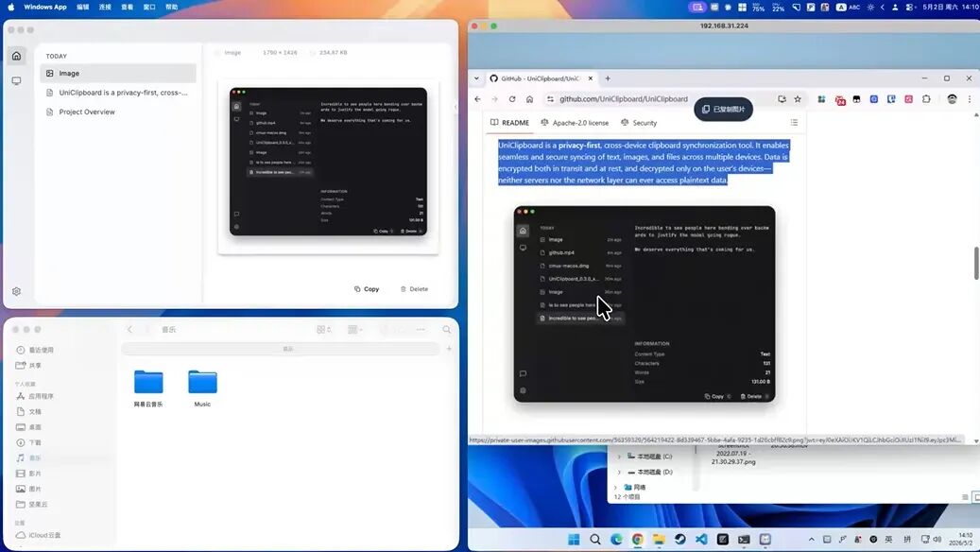Open Finder grouping options dropdown
The image size is (980, 552).
(355, 330)
